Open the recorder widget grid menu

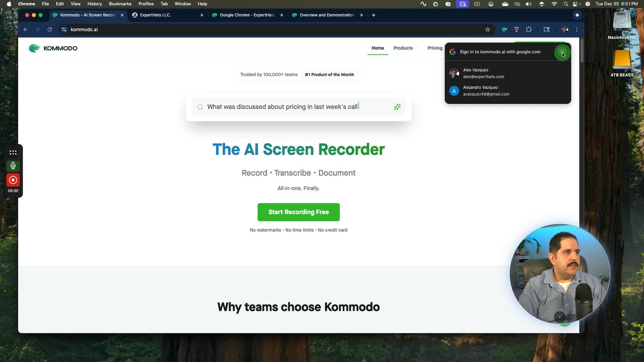point(13,152)
